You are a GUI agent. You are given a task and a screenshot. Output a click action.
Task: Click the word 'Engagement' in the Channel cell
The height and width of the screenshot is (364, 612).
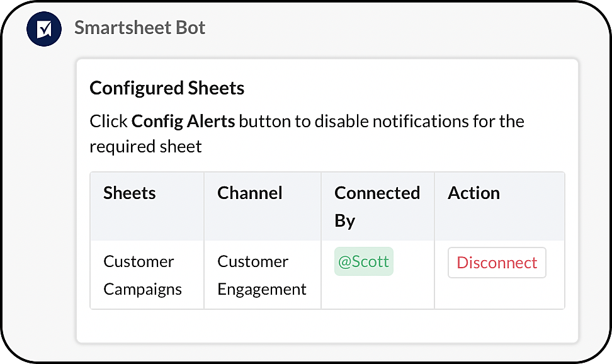(x=261, y=289)
